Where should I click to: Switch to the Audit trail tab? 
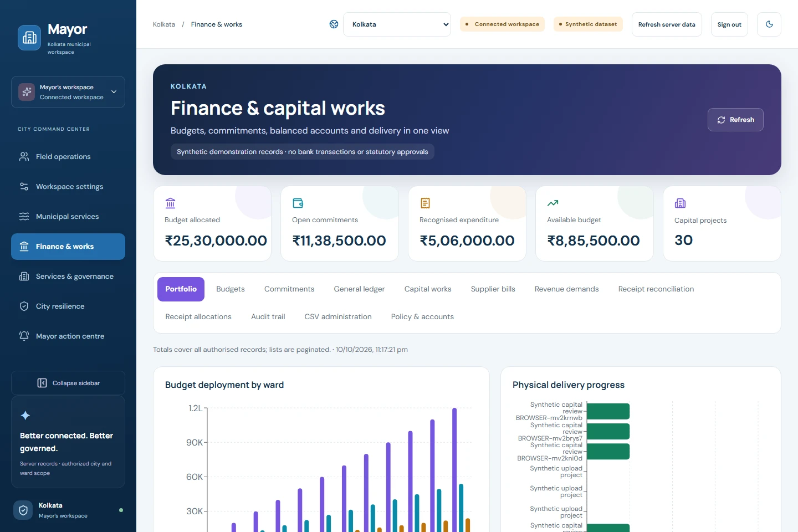[268, 317]
